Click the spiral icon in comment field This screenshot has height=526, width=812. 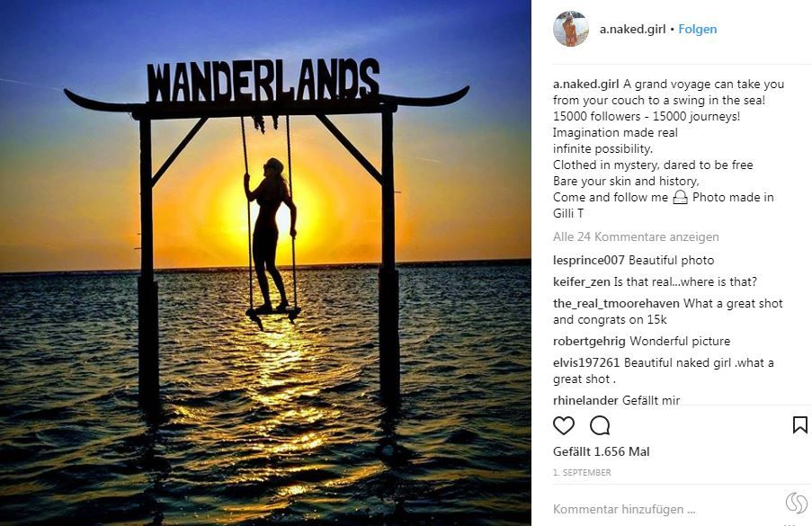pos(796,503)
